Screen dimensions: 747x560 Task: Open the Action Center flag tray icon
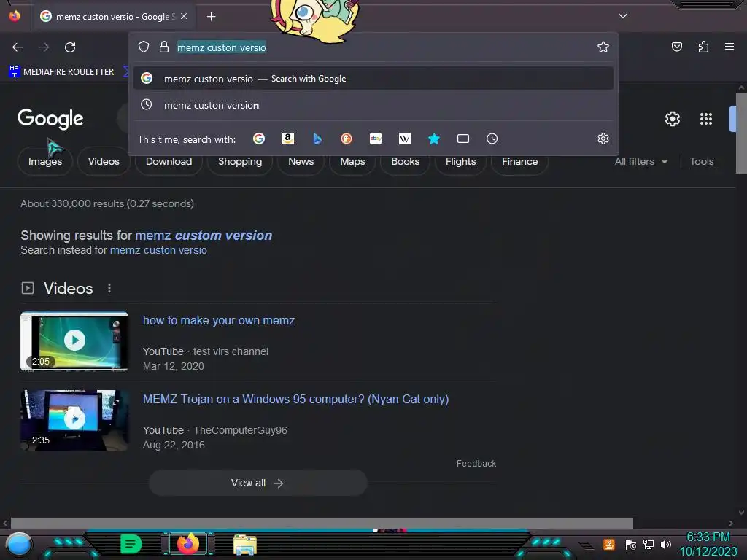tap(630, 544)
